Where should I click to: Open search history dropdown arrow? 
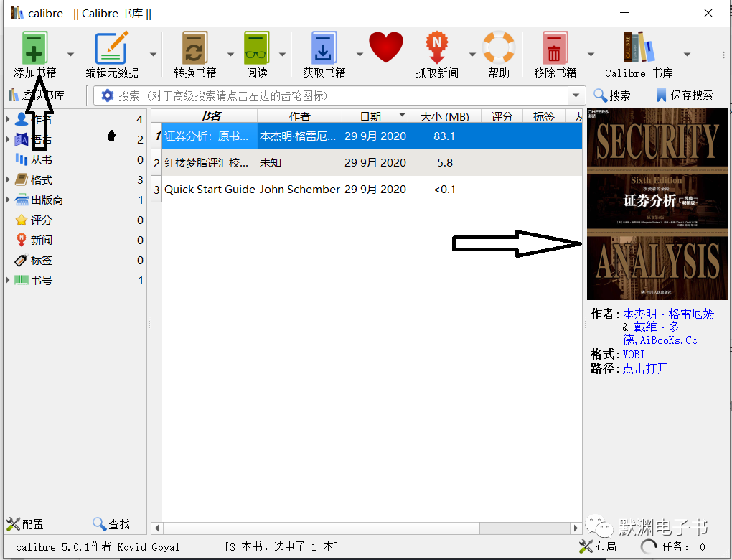tap(576, 95)
